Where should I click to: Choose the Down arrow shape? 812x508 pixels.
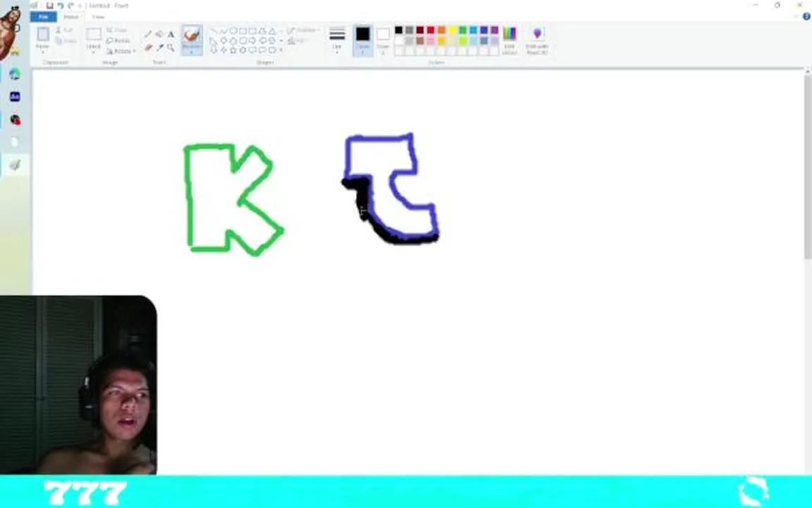(x=214, y=50)
